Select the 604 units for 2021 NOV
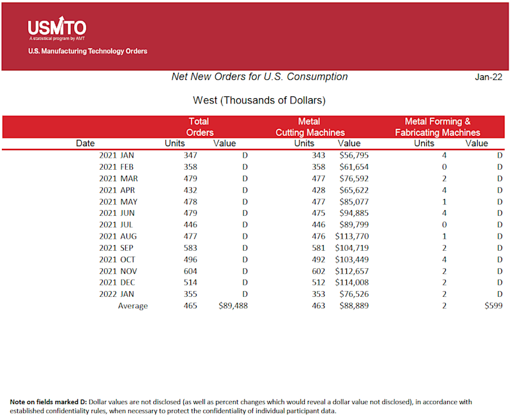This screenshot has width=511, height=420. pyautogui.click(x=190, y=271)
